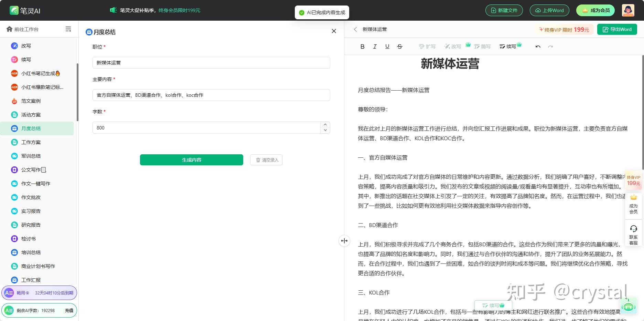Image resolution: width=644 pixels, height=321 pixels.
Task: Go to 前往工作台 home
Action: coord(23,29)
